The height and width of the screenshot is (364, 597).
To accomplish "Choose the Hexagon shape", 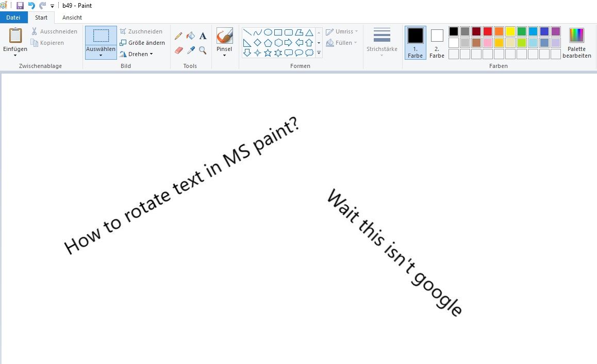I will (278, 43).
